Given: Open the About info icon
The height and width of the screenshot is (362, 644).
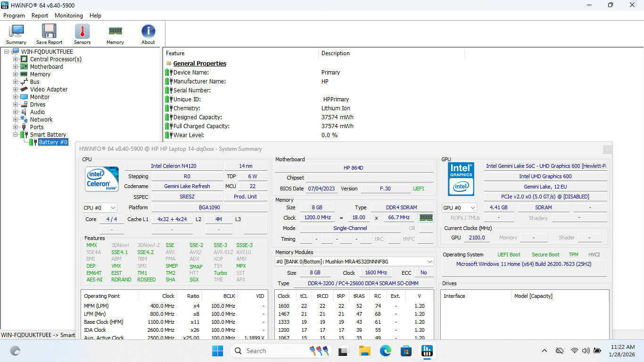Looking at the screenshot, I should tap(148, 32).
